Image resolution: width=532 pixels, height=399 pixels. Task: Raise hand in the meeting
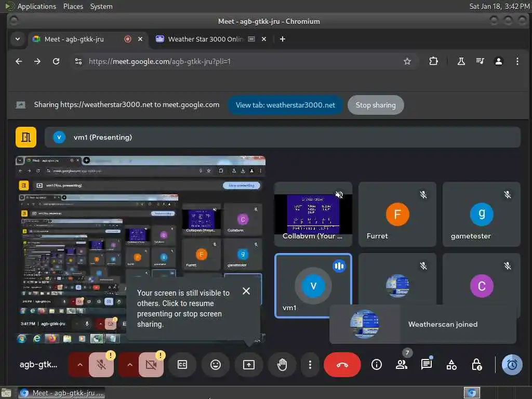[x=282, y=365]
